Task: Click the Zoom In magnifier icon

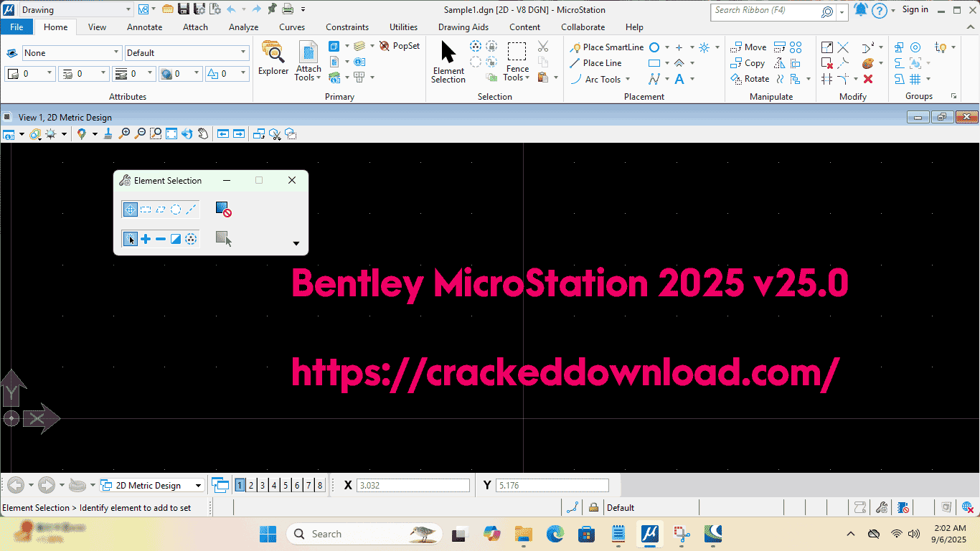Action: (125, 133)
